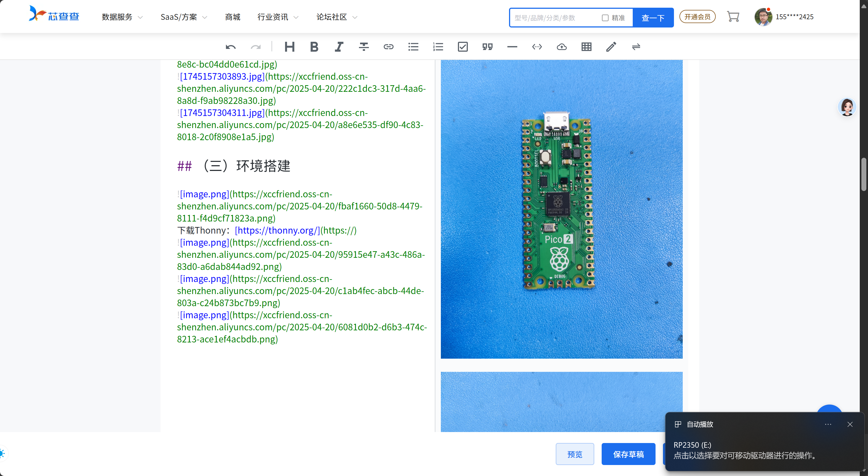Viewport: 868px width, 476px height.
Task: Click the 保存草稿 save draft button
Action: click(x=628, y=454)
